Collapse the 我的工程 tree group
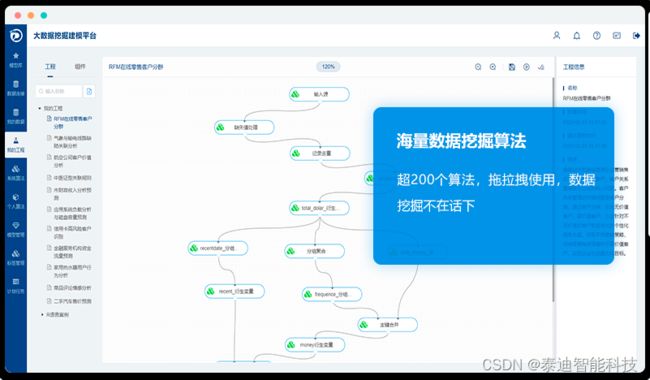Screen dimensions: 650x380 (40, 108)
